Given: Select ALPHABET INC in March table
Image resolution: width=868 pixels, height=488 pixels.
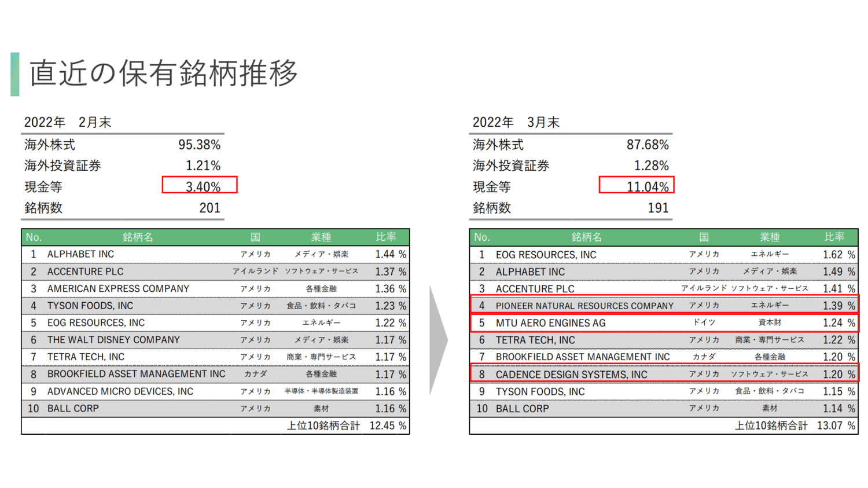Looking at the screenshot, I should pyautogui.click(x=530, y=271).
